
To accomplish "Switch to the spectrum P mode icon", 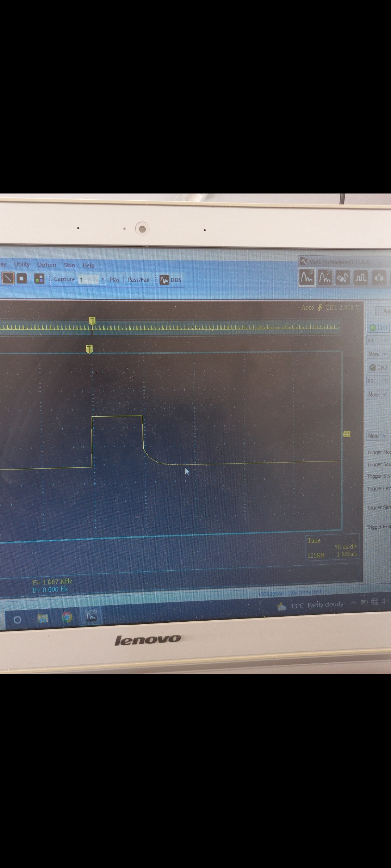I will (325, 277).
